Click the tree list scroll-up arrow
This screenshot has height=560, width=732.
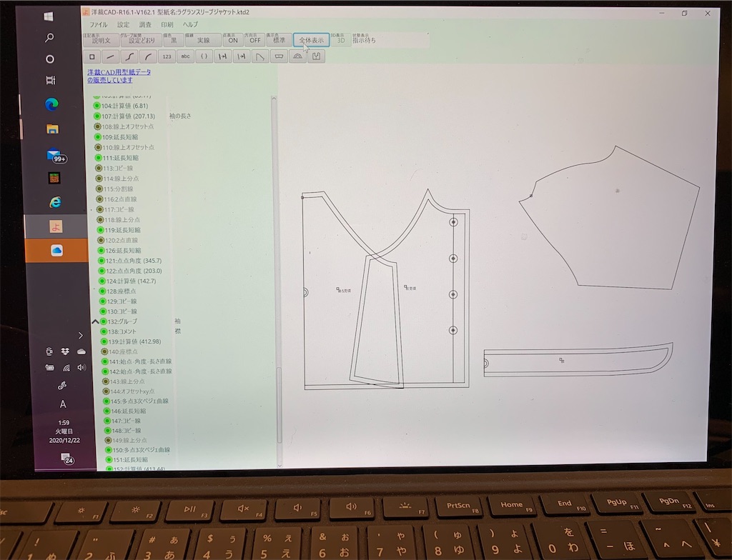pos(274,99)
